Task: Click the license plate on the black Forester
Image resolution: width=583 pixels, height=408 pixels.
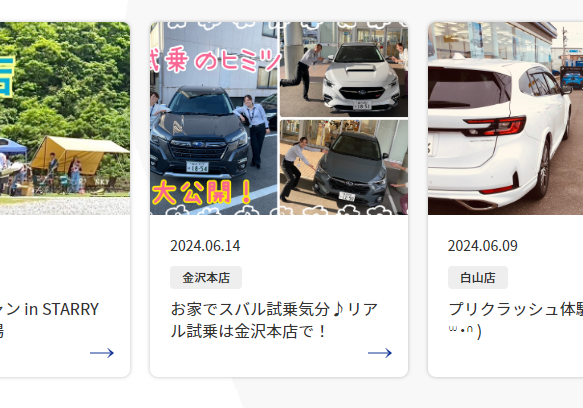Action: [197, 167]
